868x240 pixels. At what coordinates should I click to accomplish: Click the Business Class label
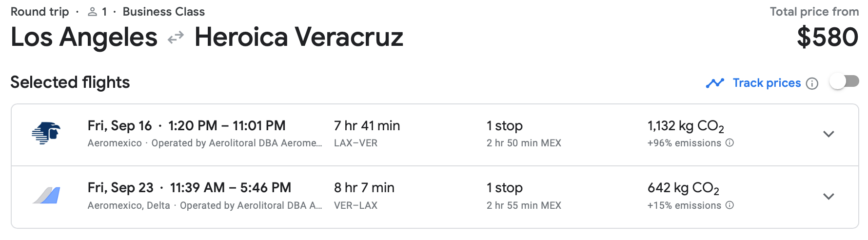163,12
